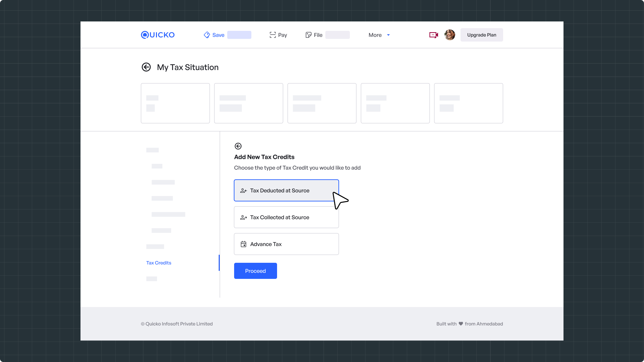The width and height of the screenshot is (644, 362).
Task: Expand the More dropdown
Action: pyautogui.click(x=379, y=35)
